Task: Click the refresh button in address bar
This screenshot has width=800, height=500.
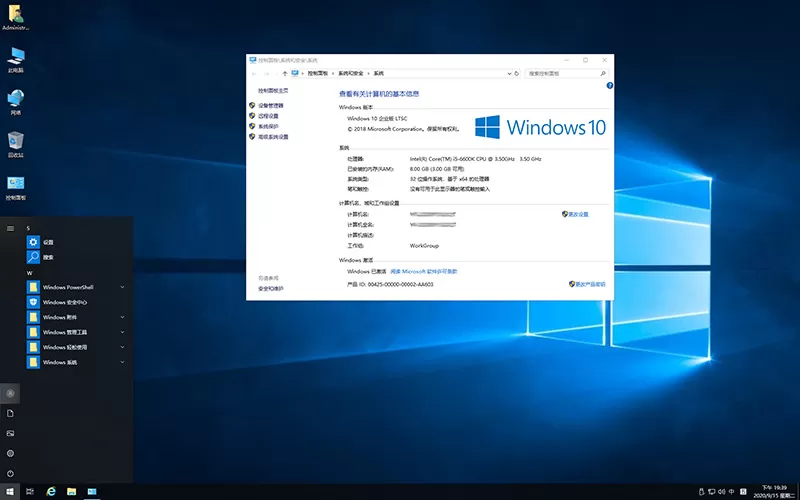Action: coord(516,73)
